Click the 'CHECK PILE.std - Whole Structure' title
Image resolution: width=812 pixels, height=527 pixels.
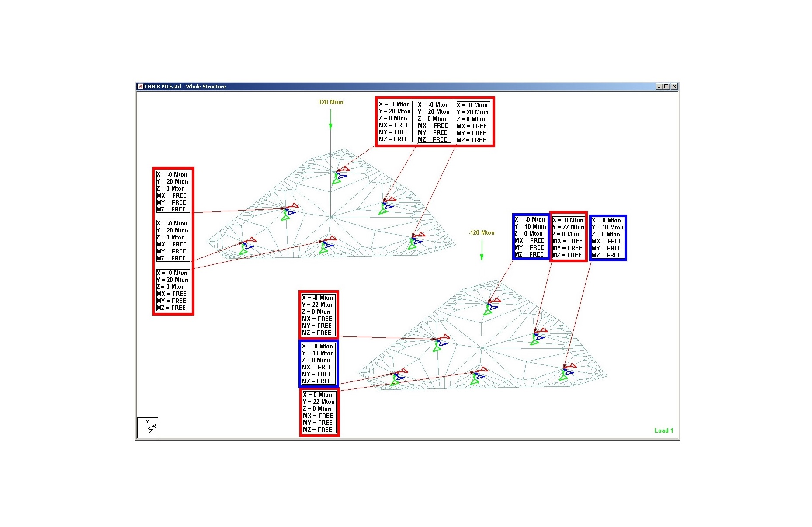click(185, 87)
